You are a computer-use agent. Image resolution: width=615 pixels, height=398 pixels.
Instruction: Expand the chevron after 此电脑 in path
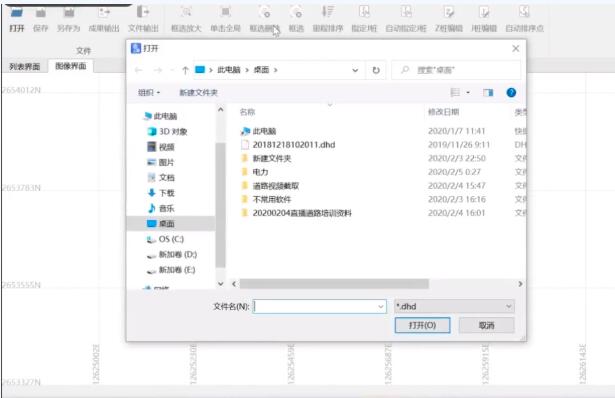pyautogui.click(x=247, y=70)
